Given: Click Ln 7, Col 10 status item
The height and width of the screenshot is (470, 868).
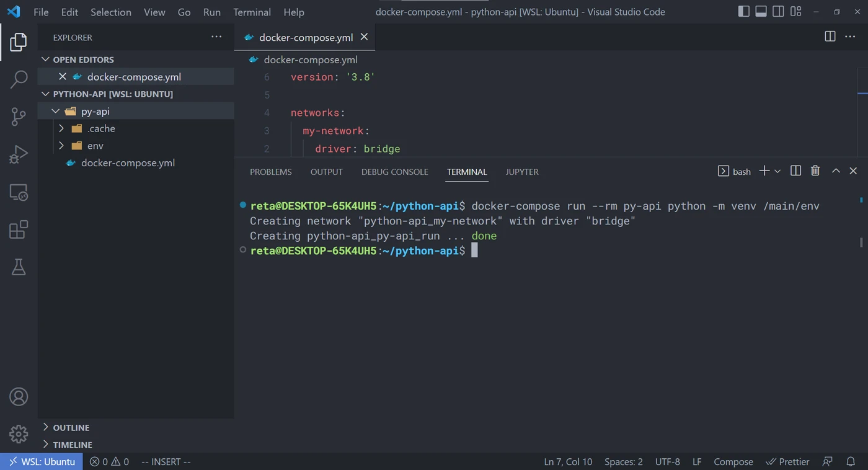Looking at the screenshot, I should 568,461.
